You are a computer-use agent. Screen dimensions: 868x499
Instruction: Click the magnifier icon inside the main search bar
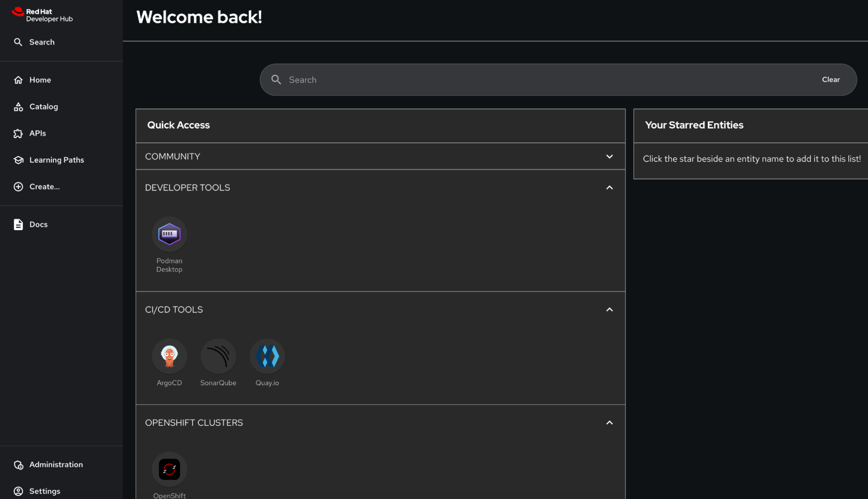click(276, 79)
